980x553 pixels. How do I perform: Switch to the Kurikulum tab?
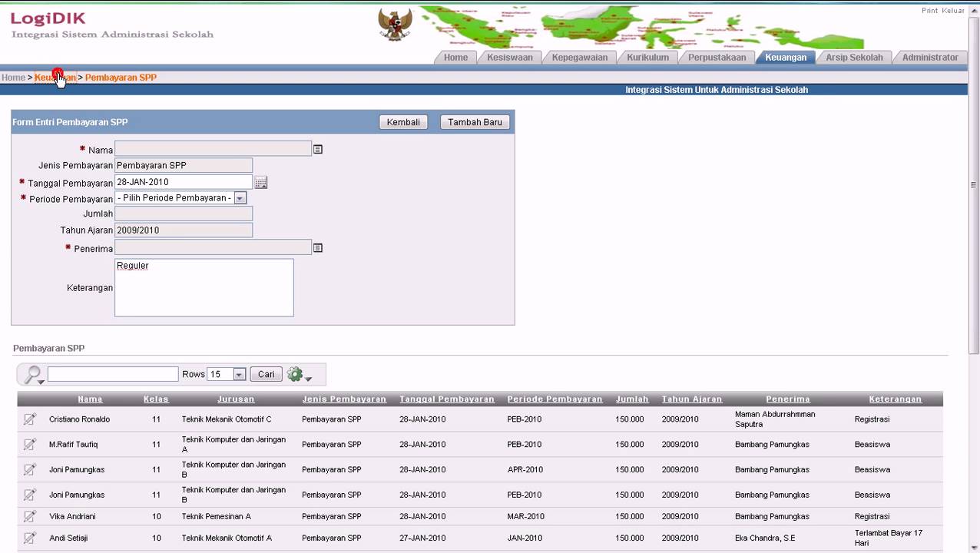tap(647, 58)
